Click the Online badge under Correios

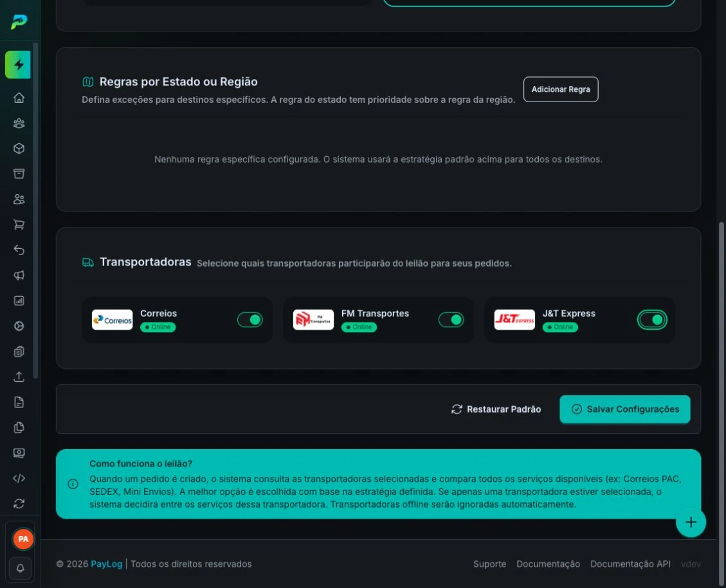158,327
